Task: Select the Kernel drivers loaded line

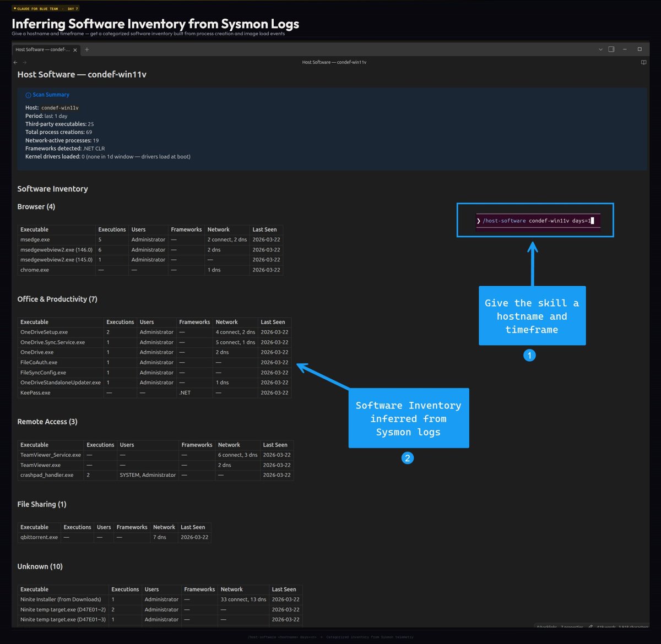Action: point(108,156)
